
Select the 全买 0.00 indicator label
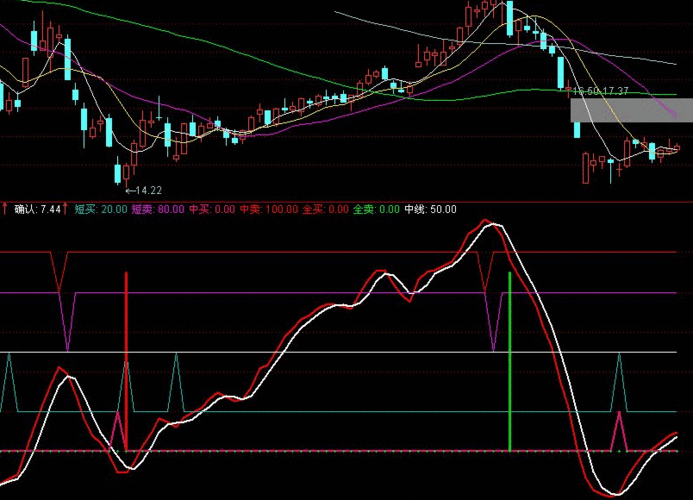[x=325, y=209]
